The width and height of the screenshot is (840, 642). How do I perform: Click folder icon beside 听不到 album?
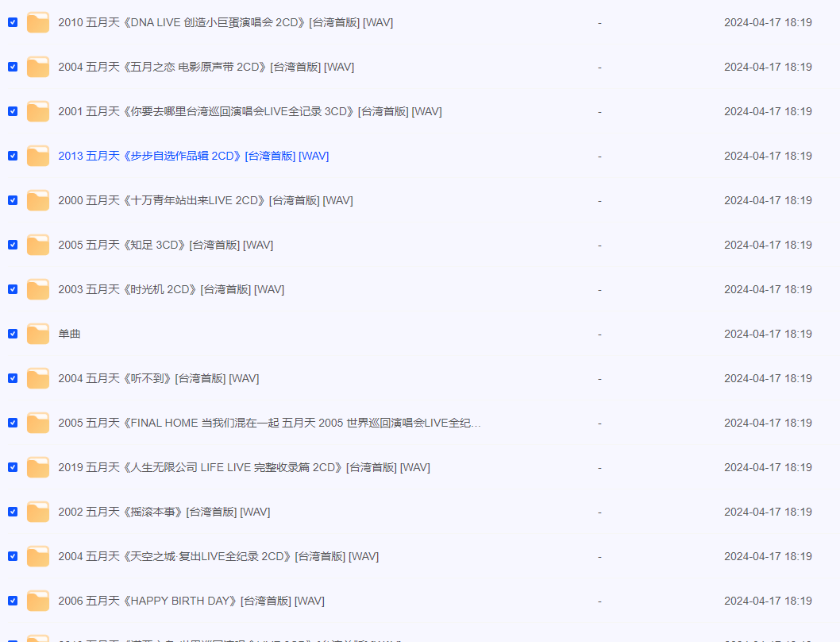pos(38,379)
